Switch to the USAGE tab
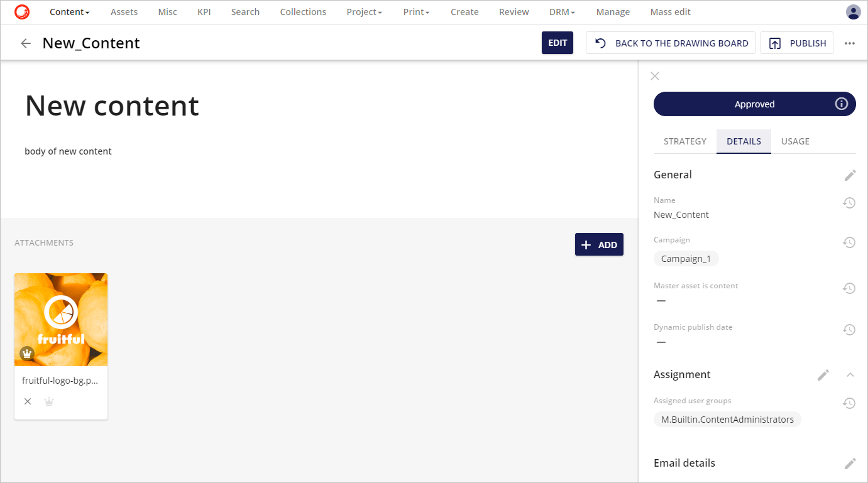Screen dimensions: 868x483 click(x=794, y=141)
